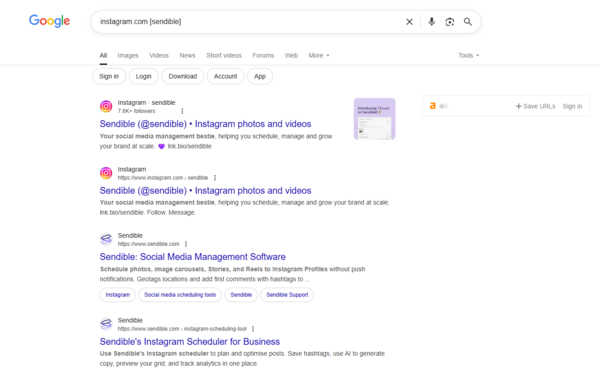Switch to News tab
Image resolution: width=600 pixels, height=372 pixels.
tap(188, 55)
